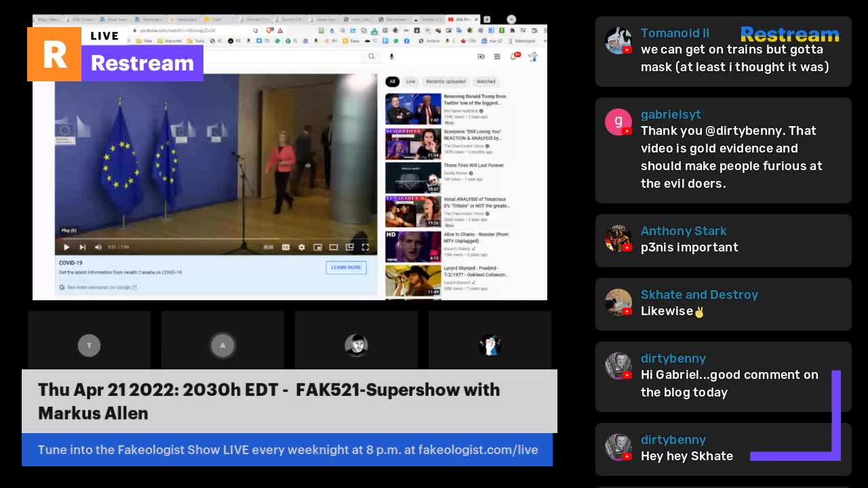Click the Play button in the YouTube player
Image resolution: width=868 pixels, height=488 pixels.
coord(66,247)
